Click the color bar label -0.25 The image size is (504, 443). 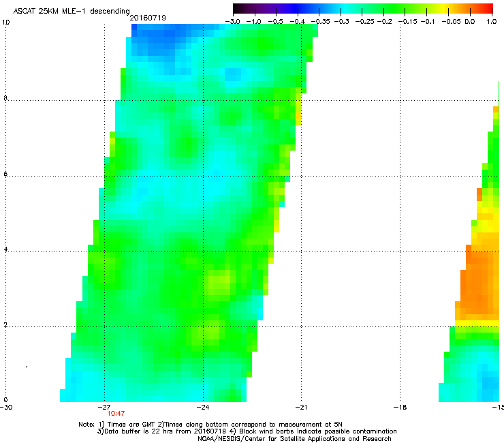pyautogui.click(x=365, y=22)
